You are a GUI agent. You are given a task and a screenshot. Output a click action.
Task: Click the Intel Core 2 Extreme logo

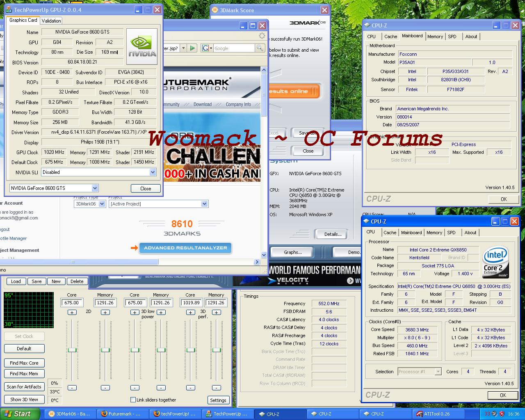tap(496, 262)
